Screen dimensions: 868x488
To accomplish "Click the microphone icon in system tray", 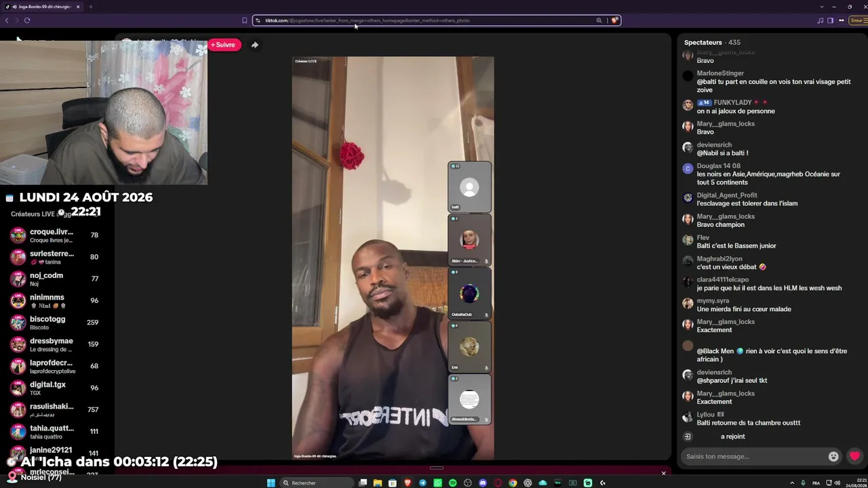I will coord(804,483).
